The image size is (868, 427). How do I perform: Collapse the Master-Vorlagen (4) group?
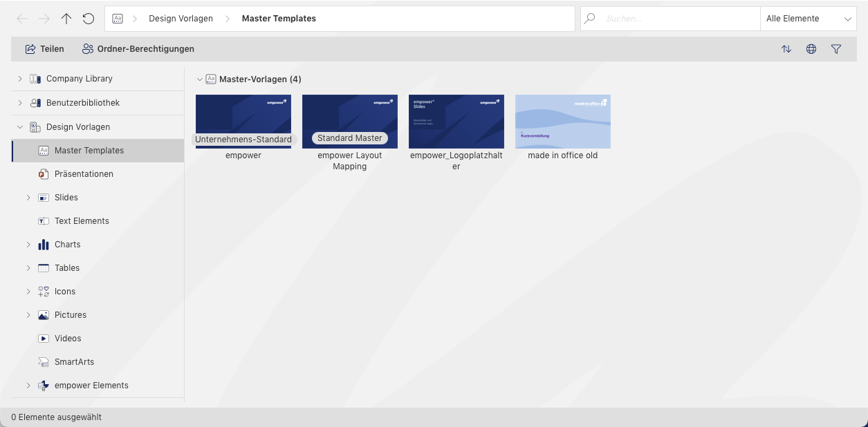point(199,79)
